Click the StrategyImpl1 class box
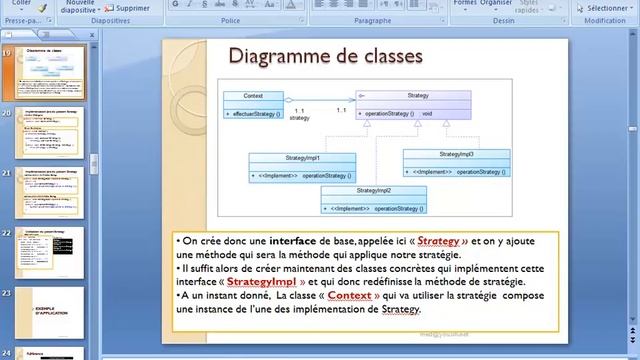The image size is (640, 360). click(x=302, y=168)
